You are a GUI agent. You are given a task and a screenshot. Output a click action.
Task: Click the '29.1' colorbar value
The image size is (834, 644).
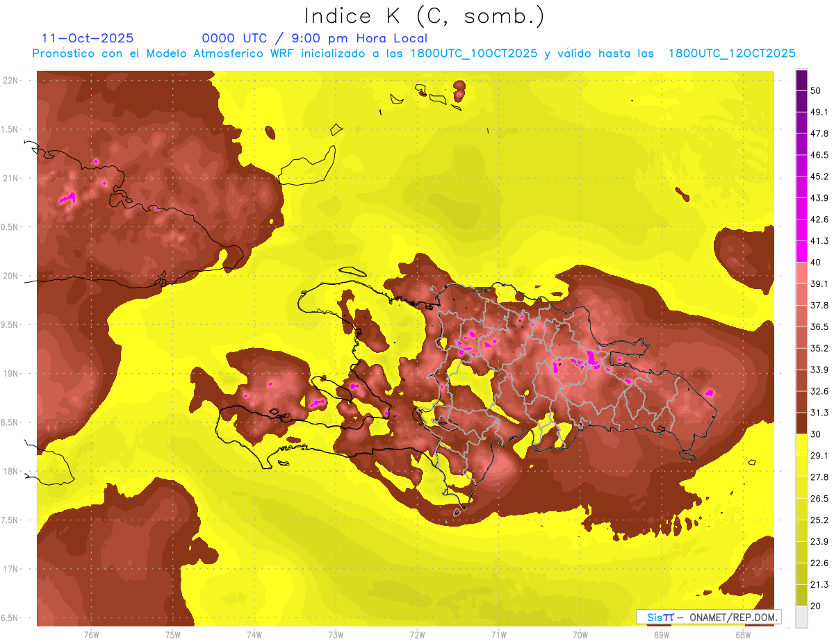point(819,455)
